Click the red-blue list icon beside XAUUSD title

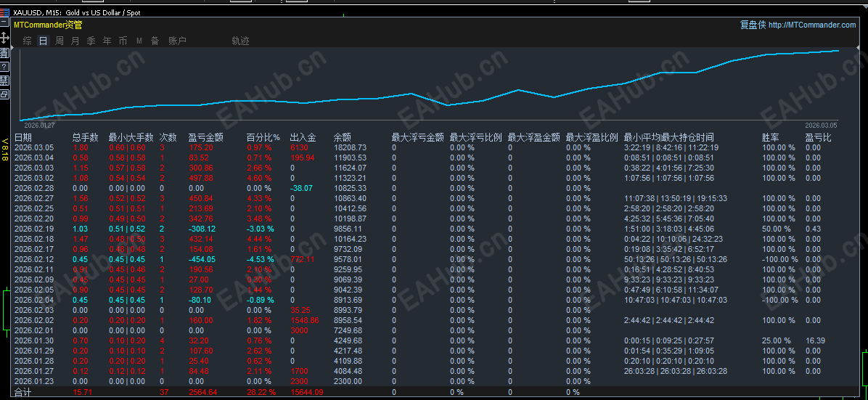4,12
